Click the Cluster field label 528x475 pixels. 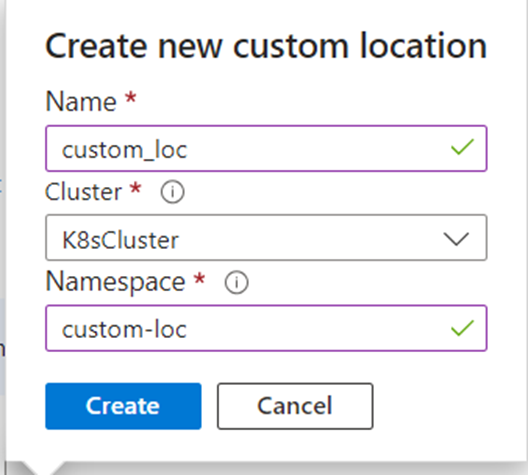coord(83,192)
